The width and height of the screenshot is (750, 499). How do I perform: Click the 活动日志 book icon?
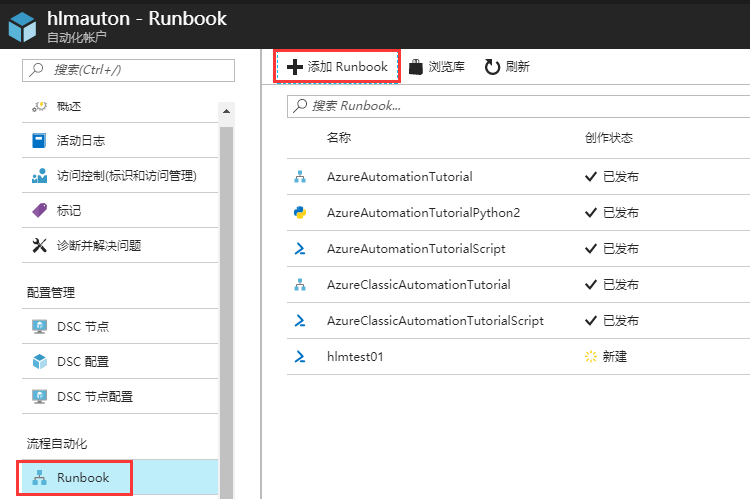[x=39, y=141]
